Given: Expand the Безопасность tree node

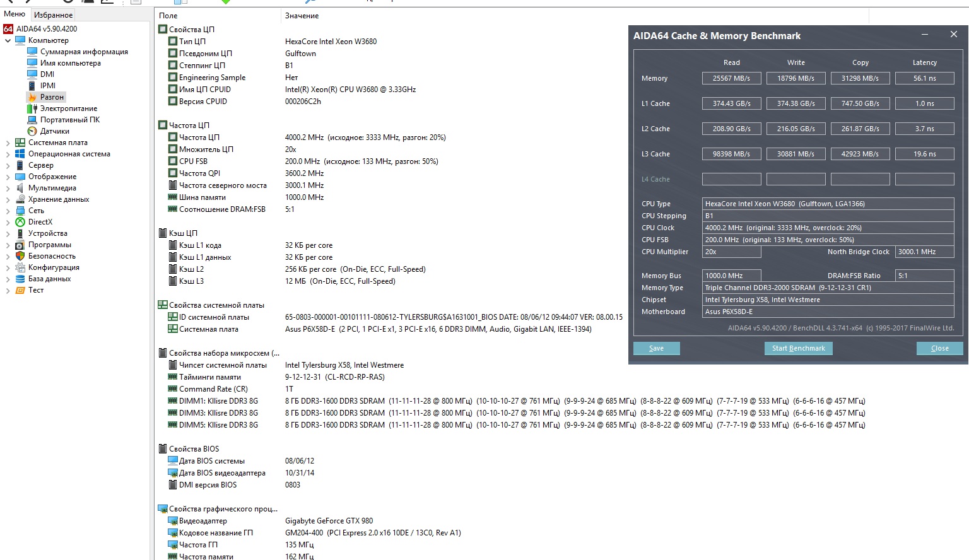Looking at the screenshot, I should pyautogui.click(x=8, y=256).
